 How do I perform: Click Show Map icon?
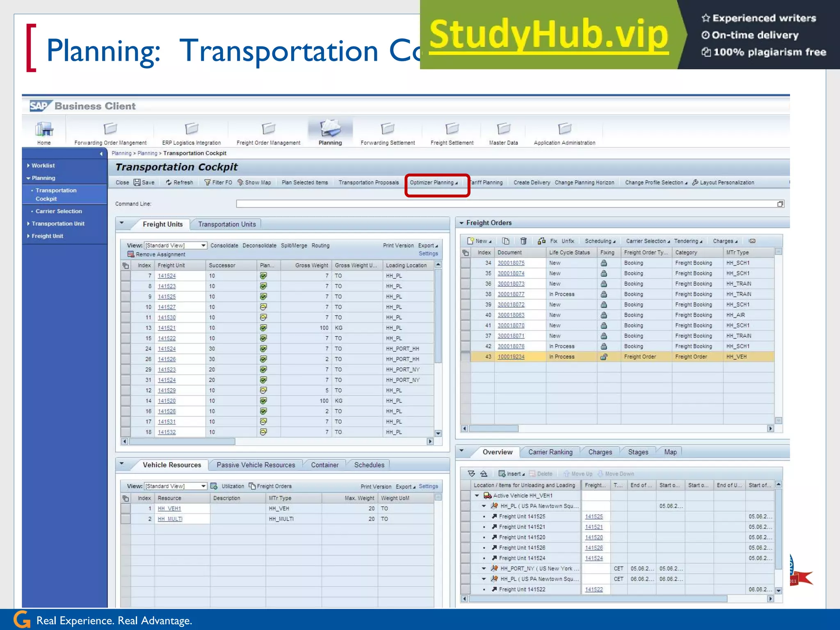point(240,183)
